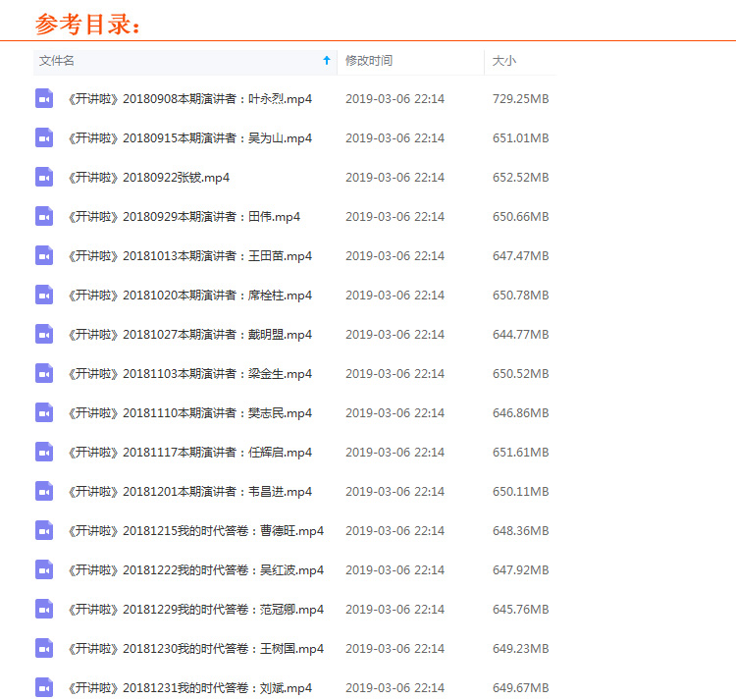This screenshot has height=700, width=736.
Task: Sort list by 文件名 column header
Action: coord(57,61)
